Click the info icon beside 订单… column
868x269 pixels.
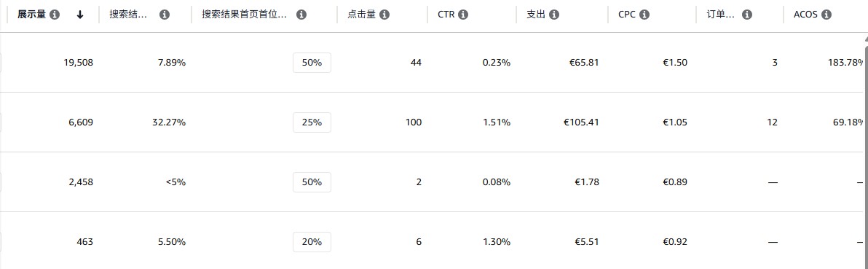click(x=747, y=15)
